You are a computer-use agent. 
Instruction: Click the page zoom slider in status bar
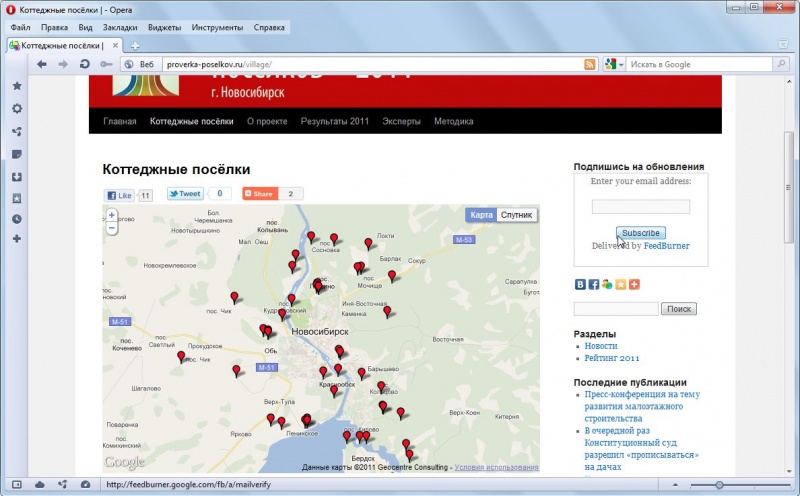[x=719, y=485]
